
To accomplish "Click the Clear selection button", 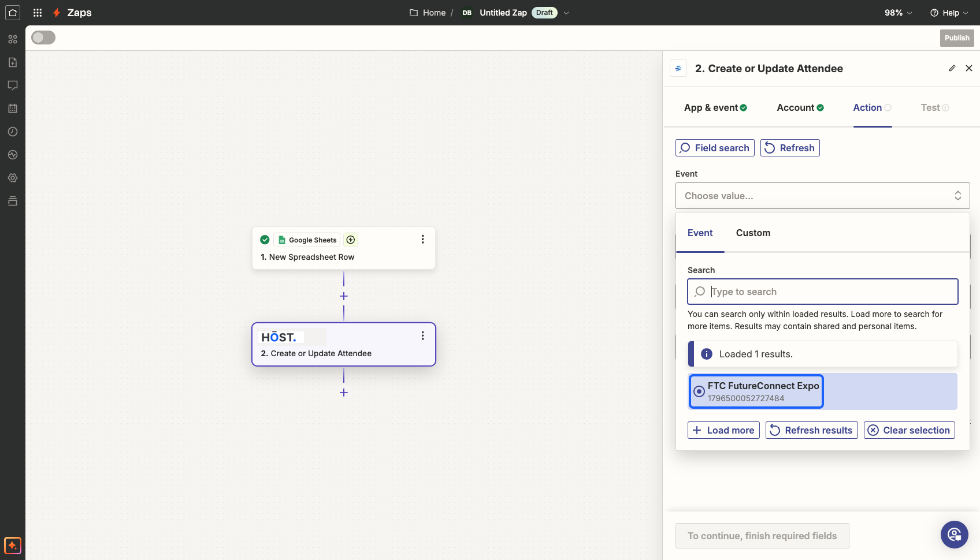I will coord(910,430).
